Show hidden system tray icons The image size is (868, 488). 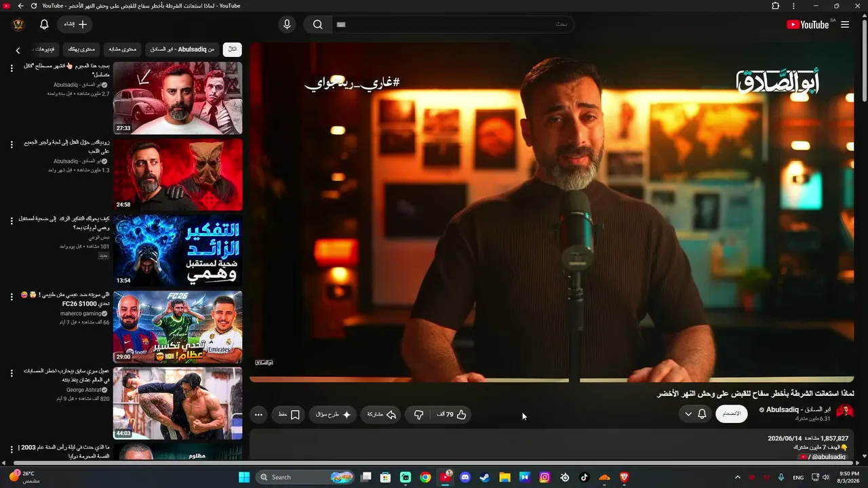coord(737,477)
